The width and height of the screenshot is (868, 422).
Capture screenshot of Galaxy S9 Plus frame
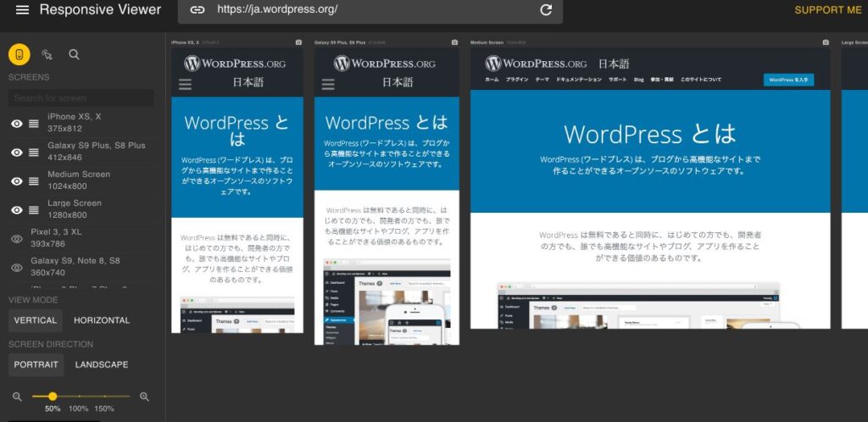pos(454,42)
